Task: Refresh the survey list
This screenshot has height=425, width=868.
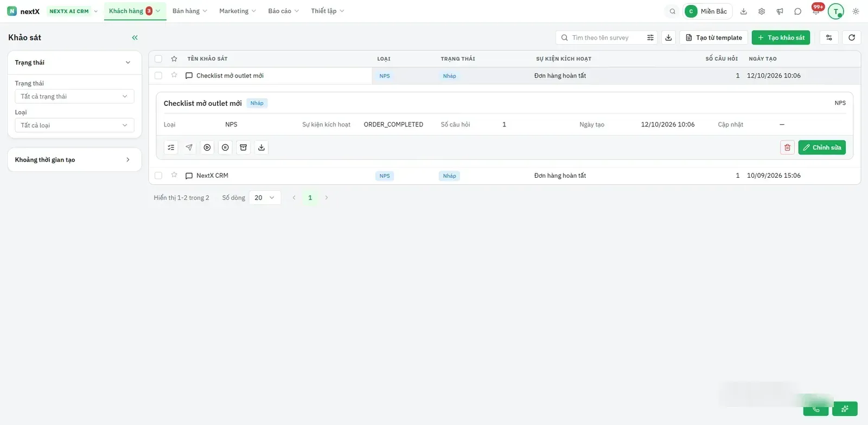Action: tap(852, 37)
